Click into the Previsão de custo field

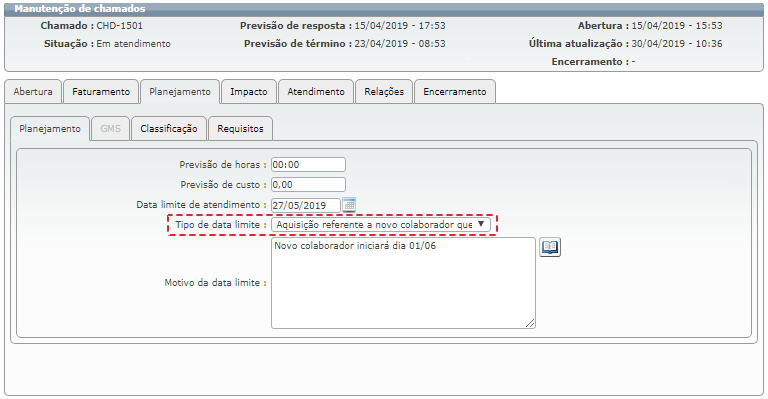(x=308, y=185)
